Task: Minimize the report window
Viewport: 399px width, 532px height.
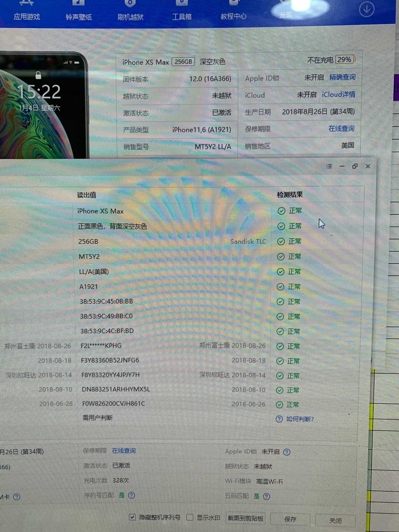Action: 342,166
